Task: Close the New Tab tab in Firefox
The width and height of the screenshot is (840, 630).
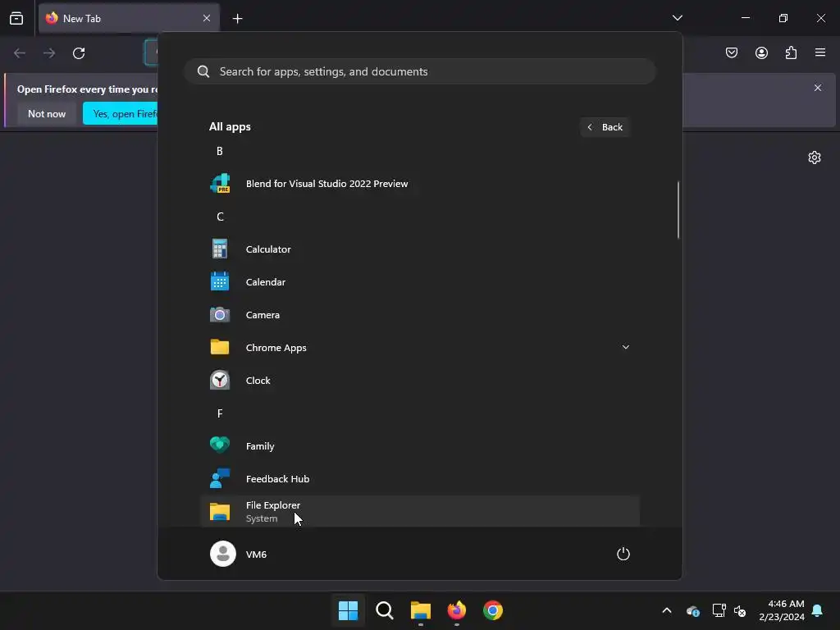Action: pos(207,18)
